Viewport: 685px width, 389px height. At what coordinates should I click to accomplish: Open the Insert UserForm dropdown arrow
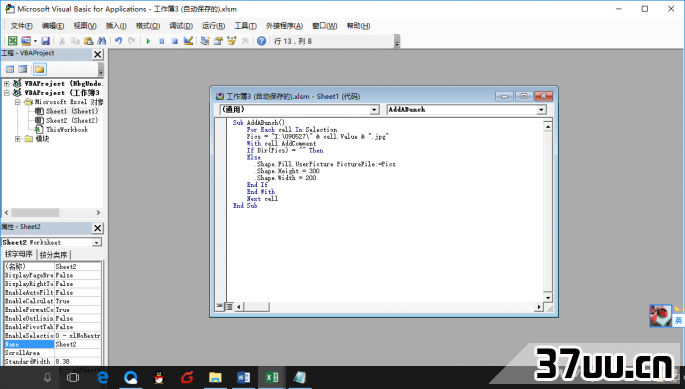(x=35, y=41)
